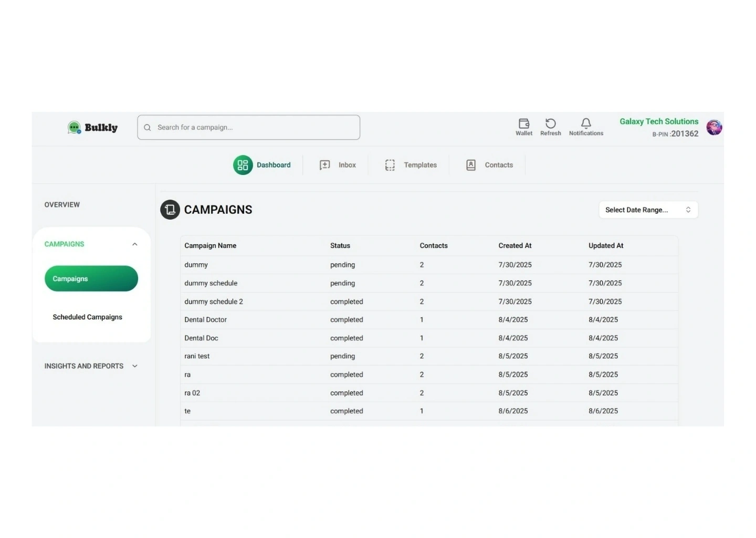The image size is (756, 538).
Task: Open the Notifications bell
Action: coord(586,124)
